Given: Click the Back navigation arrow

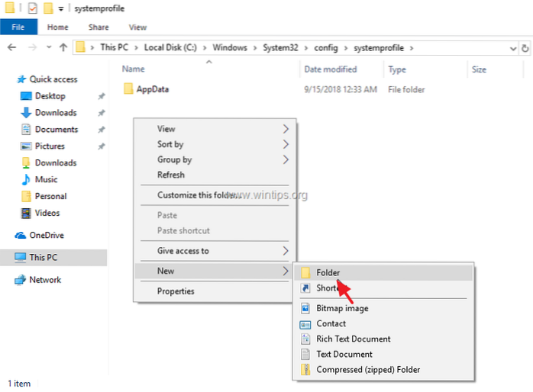Looking at the screenshot, I should point(11,47).
